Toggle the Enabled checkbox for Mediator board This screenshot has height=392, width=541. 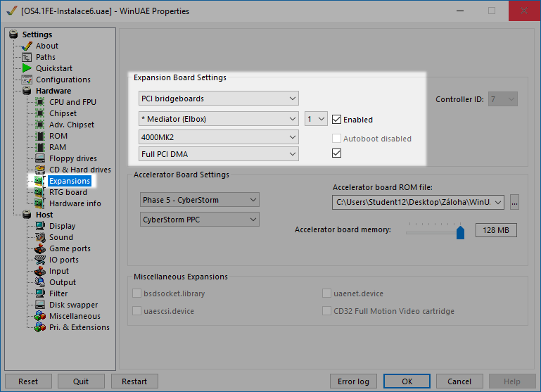(x=337, y=120)
